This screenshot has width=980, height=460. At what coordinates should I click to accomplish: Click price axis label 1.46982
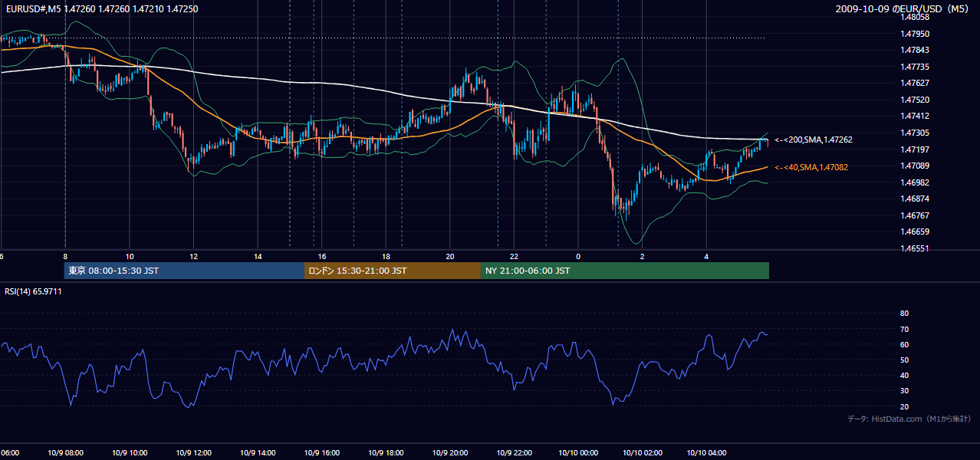click(916, 182)
